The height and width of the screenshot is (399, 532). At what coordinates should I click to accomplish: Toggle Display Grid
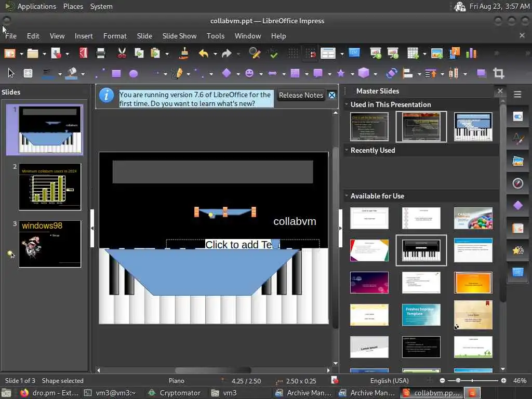point(293,54)
